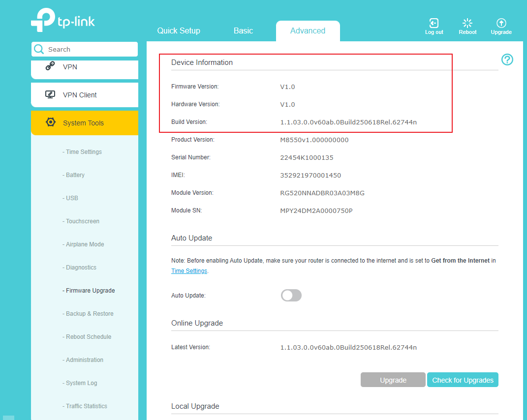Screen dimensions: 527x420
Task: Open Battery submenu item
Action: coord(73,175)
